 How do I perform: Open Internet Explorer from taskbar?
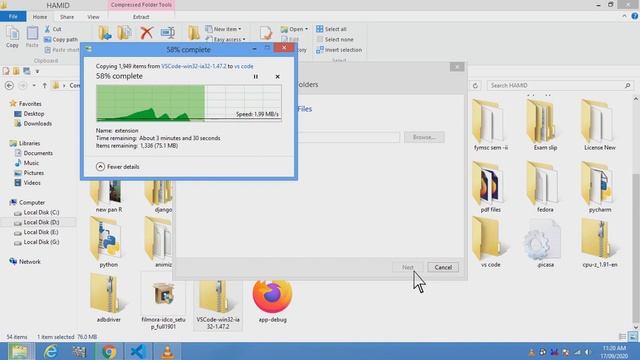click(50, 351)
